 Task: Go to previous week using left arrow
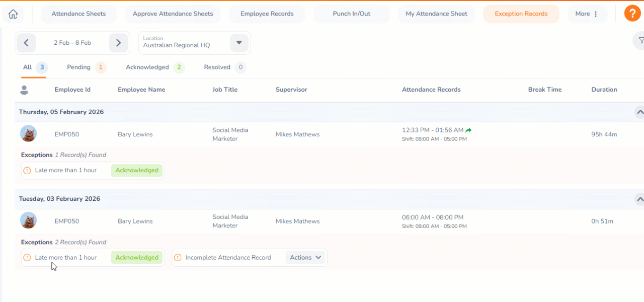coord(26,43)
